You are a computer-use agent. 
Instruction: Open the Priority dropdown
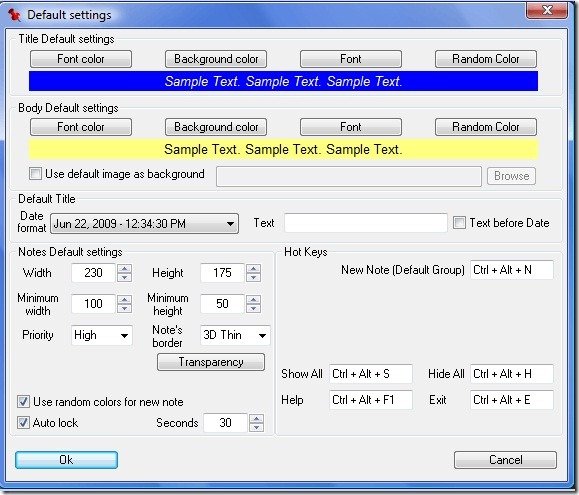pos(102,335)
